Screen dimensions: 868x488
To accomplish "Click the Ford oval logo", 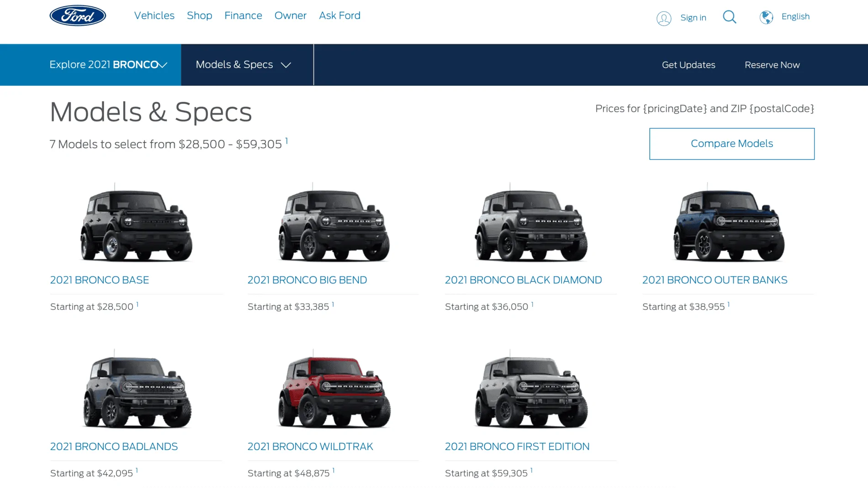I will [x=78, y=16].
